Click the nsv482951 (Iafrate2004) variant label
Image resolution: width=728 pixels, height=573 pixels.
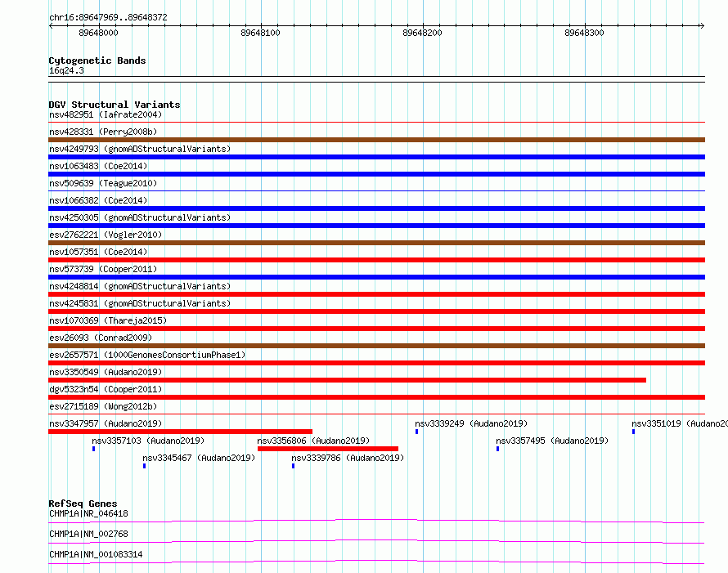106,114
